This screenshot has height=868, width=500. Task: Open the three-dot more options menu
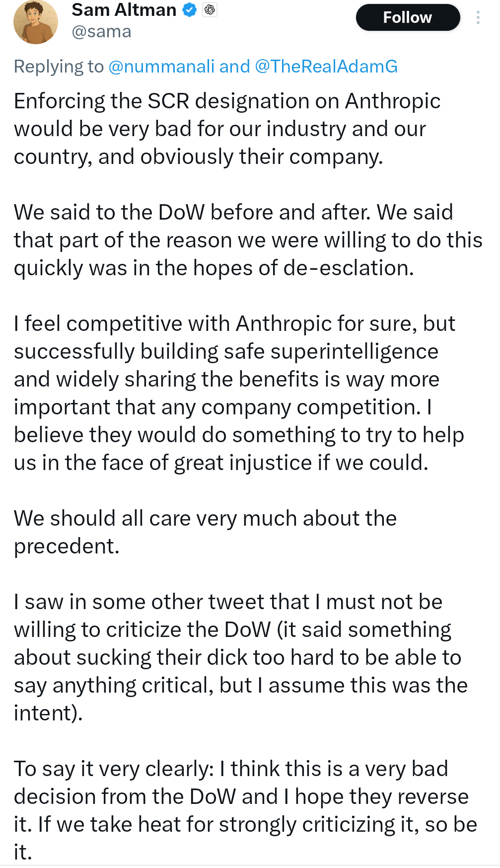click(478, 18)
